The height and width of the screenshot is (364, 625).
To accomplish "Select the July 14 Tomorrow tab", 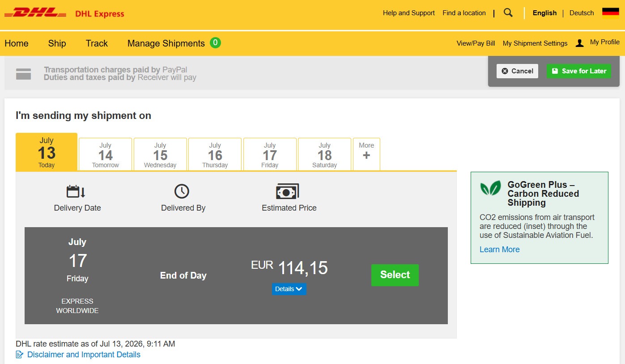I will pos(106,154).
